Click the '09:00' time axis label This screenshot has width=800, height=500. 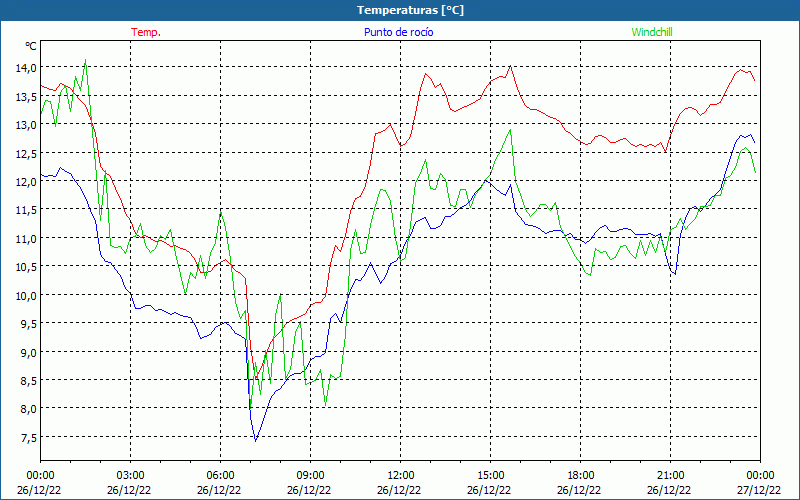pos(310,476)
